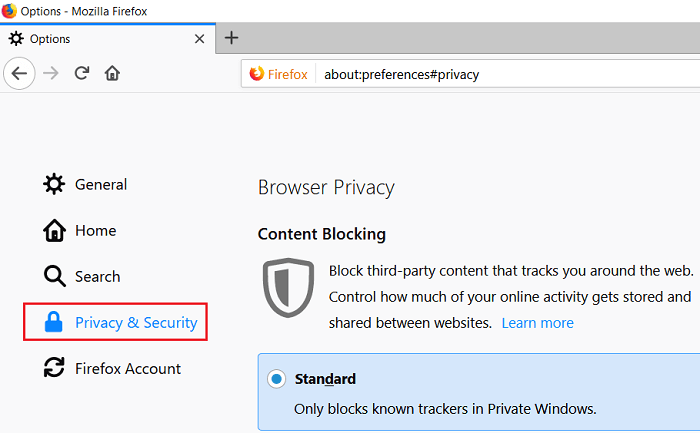Open a new tab with plus button
This screenshot has width=700, height=433.
point(231,38)
